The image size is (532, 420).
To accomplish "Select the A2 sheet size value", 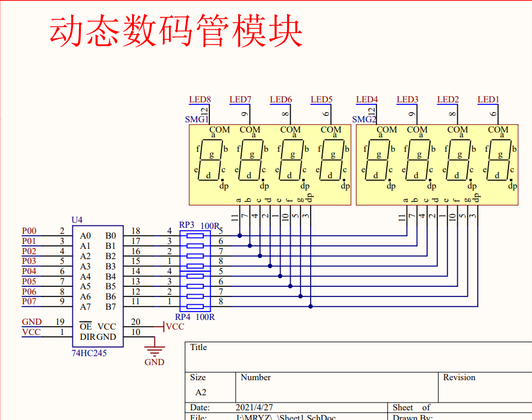I will tap(201, 392).
